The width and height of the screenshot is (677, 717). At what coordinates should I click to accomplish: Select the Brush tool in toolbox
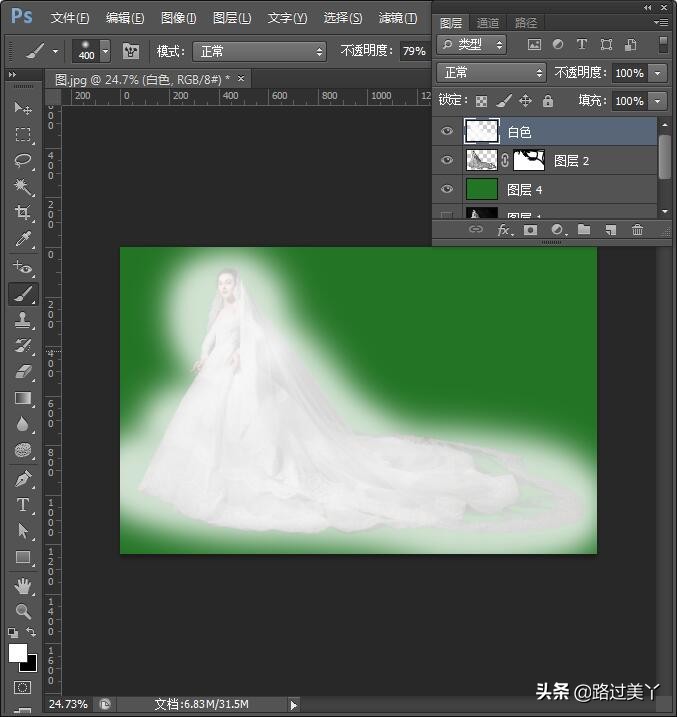[x=22, y=294]
